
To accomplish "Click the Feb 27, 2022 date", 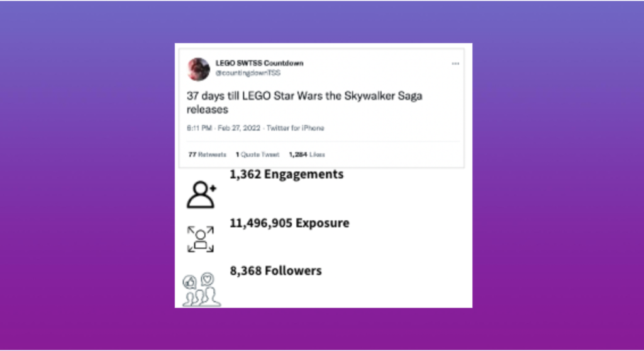I will [239, 128].
